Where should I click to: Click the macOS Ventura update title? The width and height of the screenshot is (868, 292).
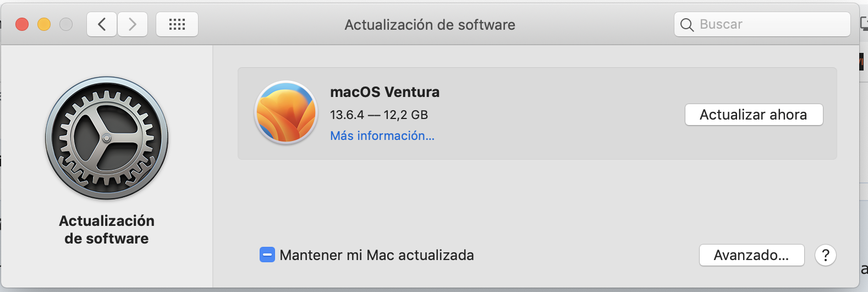pos(385,92)
